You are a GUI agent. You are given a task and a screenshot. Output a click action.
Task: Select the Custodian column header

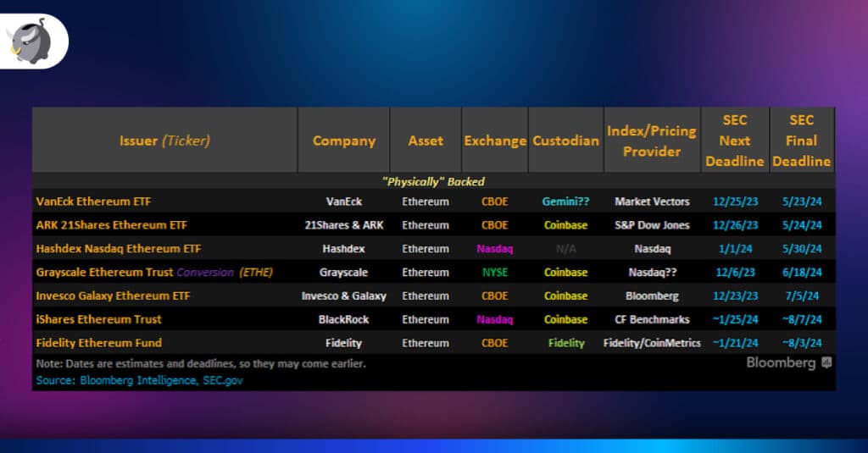(x=565, y=141)
